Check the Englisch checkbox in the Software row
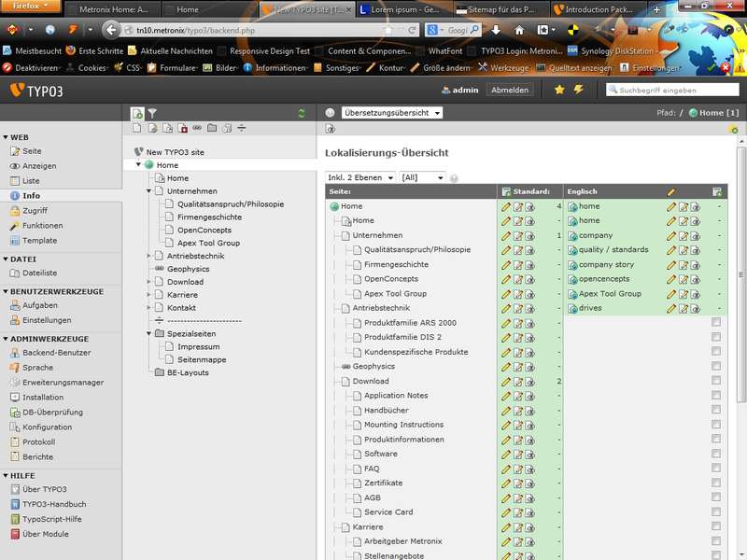This screenshot has height=560, width=747. [x=716, y=454]
